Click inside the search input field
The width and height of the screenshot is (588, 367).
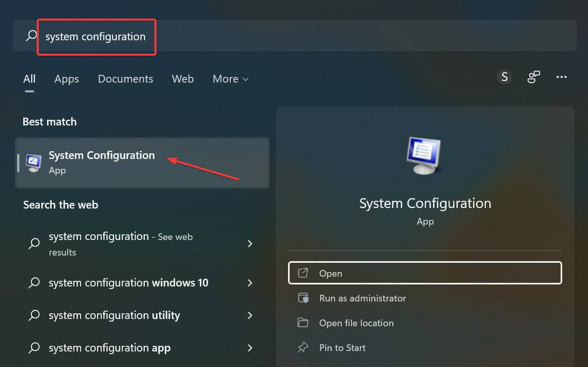pos(155,36)
